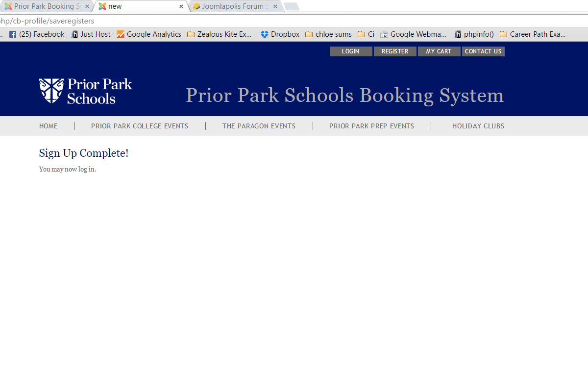This screenshot has height=392, width=588.
Task: Close the Joomlapolis Forum tab
Action: (275, 6)
